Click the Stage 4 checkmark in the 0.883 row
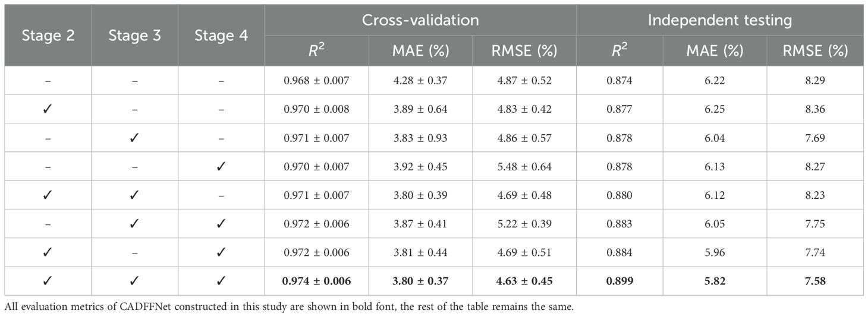 coord(221,224)
